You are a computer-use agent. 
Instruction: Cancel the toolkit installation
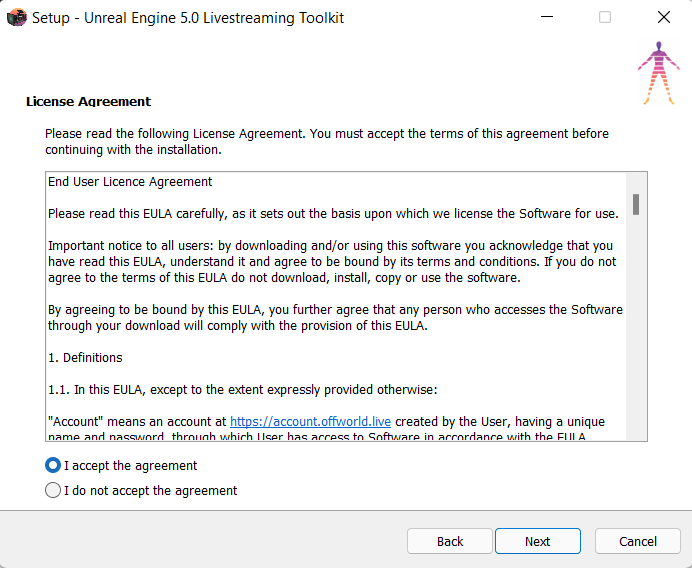click(638, 541)
